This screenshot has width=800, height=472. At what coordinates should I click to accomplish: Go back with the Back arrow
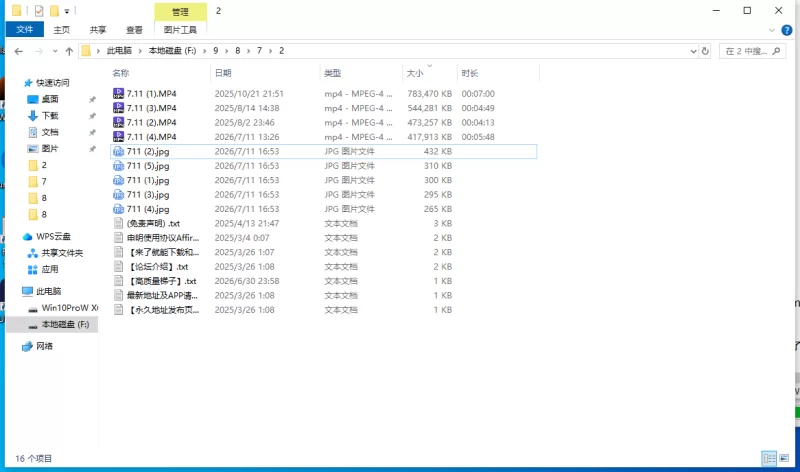19,51
